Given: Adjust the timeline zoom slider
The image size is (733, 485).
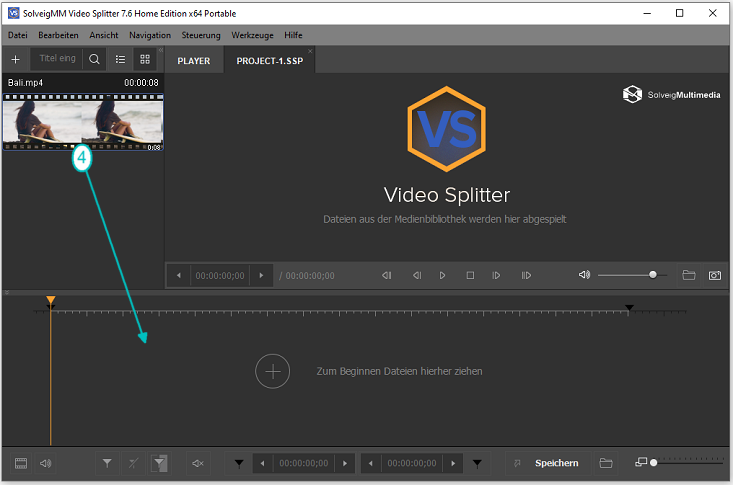Looking at the screenshot, I should [x=686, y=463].
